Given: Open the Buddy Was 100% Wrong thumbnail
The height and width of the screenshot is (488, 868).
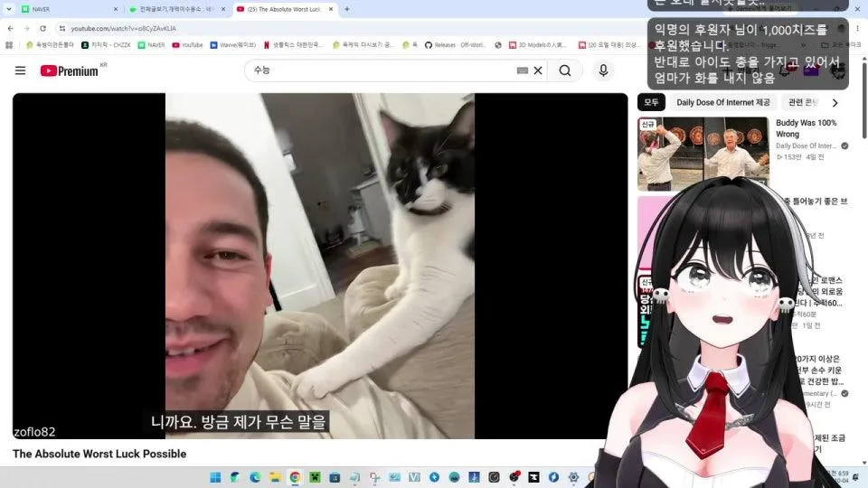Looking at the screenshot, I should point(703,154).
